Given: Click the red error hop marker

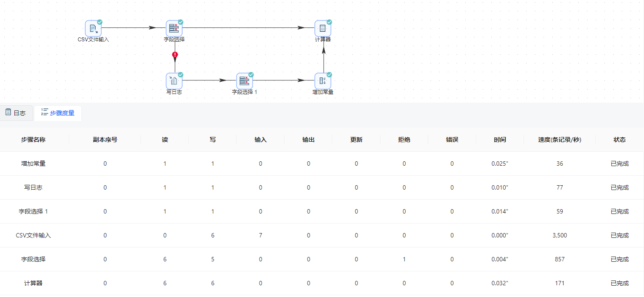Looking at the screenshot, I should pos(175,55).
